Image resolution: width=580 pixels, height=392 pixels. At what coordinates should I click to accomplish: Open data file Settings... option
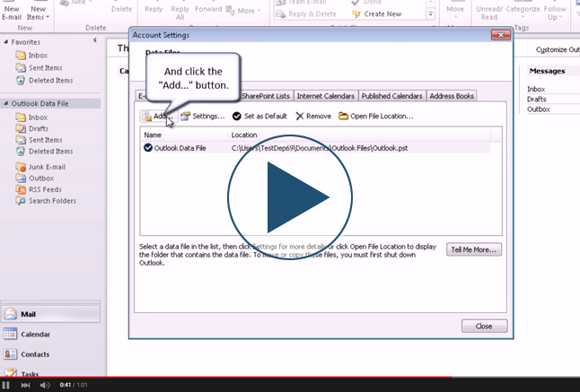(203, 116)
